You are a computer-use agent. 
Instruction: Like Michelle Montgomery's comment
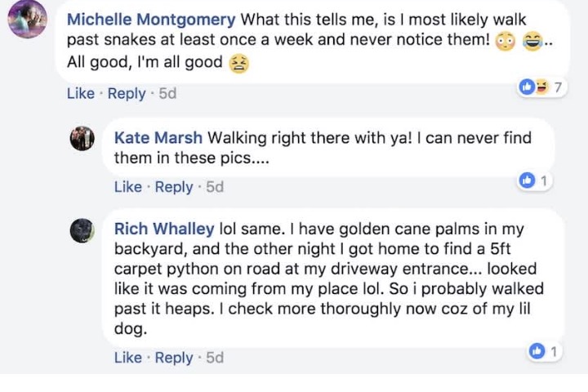(80, 93)
